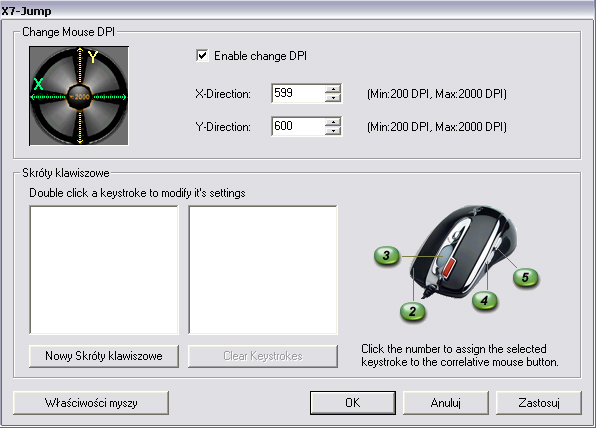
Task: Click the Skróty klawiszowe group label
Action: (66, 173)
